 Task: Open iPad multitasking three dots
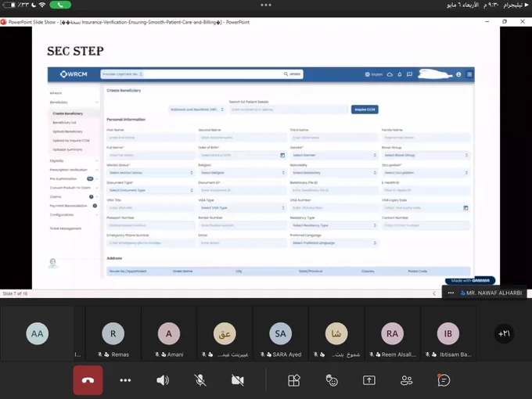tap(266, 5)
